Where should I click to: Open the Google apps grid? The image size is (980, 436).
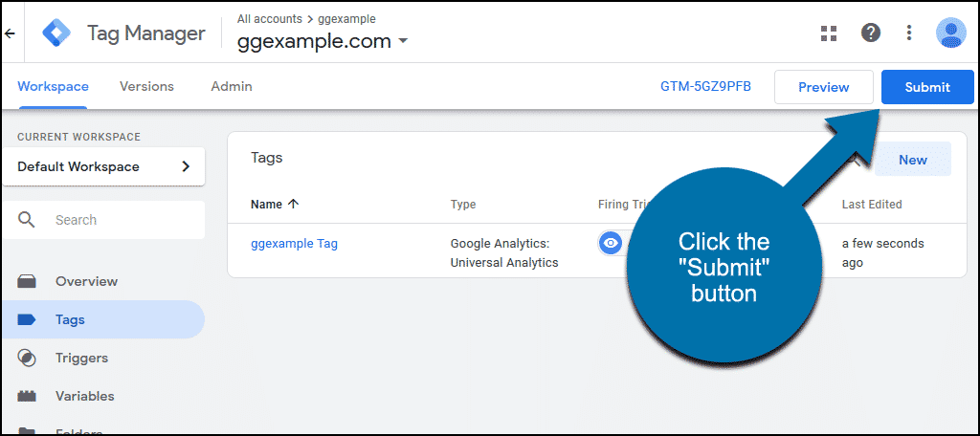pos(829,33)
